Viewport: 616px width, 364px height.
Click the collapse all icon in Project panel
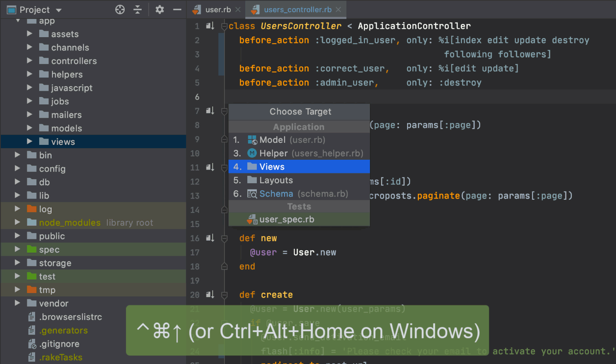pyautogui.click(x=137, y=9)
